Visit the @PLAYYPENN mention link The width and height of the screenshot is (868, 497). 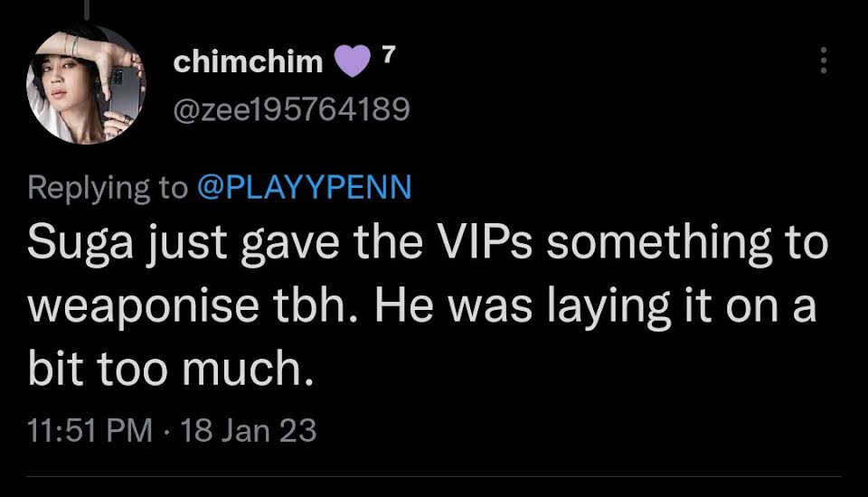click(305, 187)
